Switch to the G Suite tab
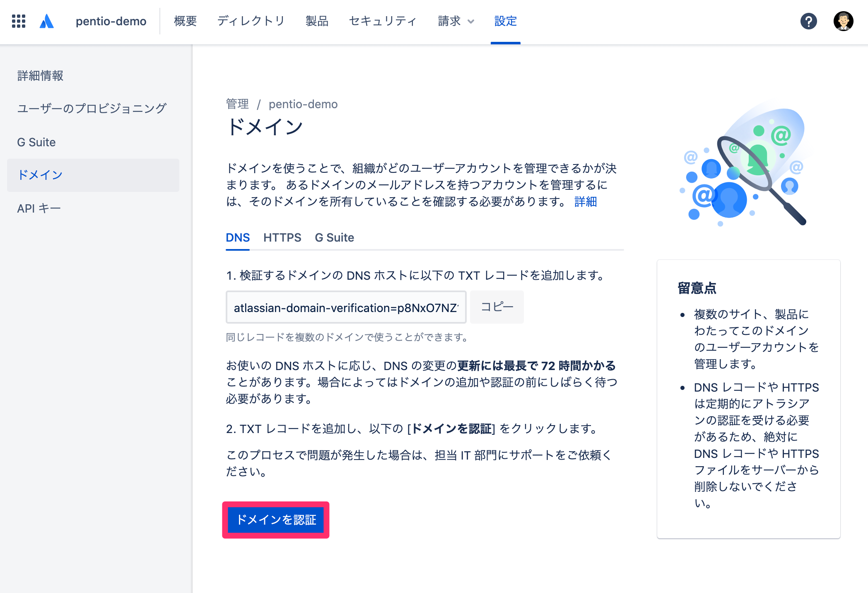 click(334, 238)
